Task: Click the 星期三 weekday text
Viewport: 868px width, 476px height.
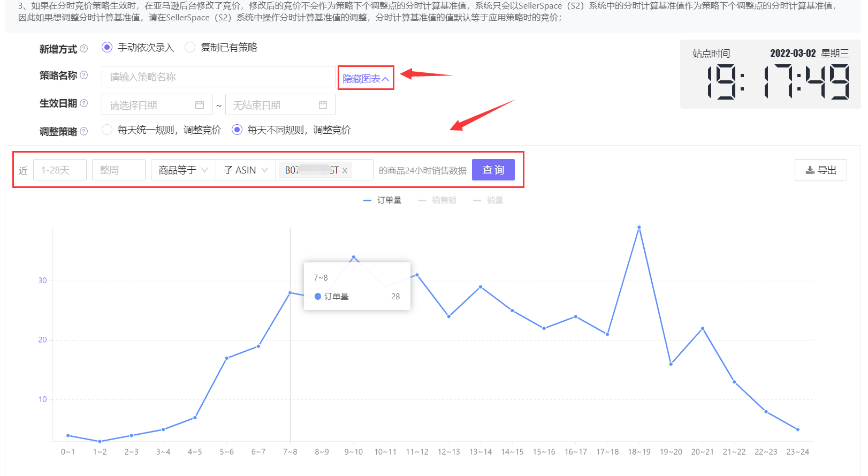Action: 835,54
